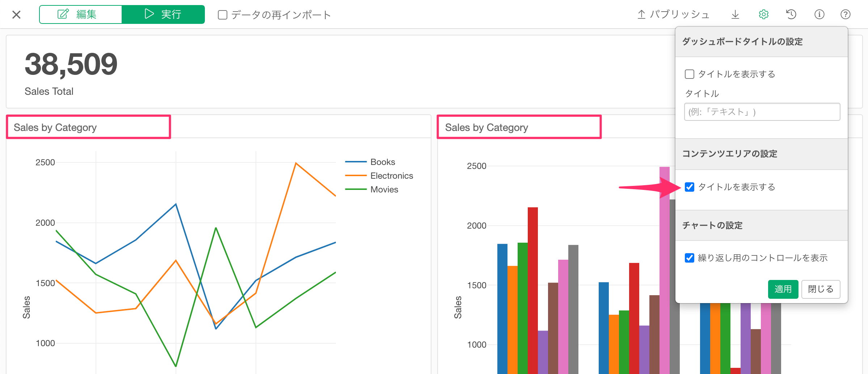Open the history clock icon
Image resolution: width=868 pixels, height=374 pixels.
pos(791,14)
